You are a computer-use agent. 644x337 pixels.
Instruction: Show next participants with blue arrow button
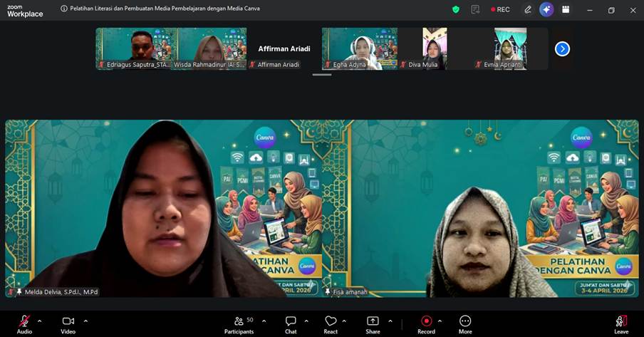pos(562,48)
